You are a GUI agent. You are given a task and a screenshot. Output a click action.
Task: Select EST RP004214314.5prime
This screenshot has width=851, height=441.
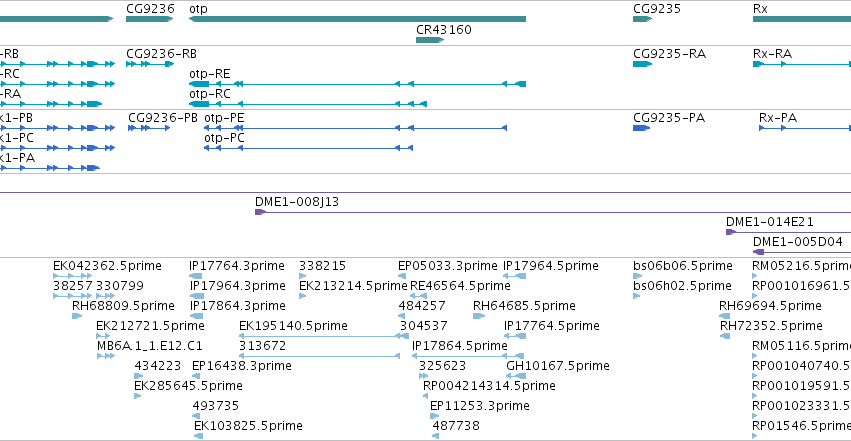(427, 397)
